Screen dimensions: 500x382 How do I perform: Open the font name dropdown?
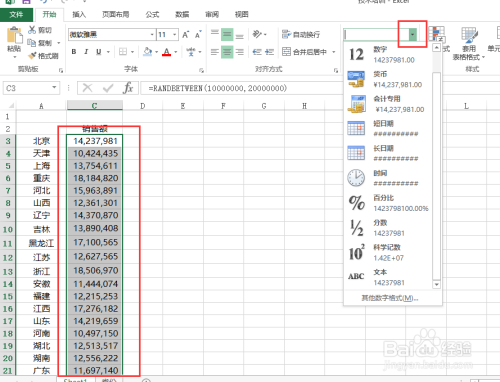152,34
